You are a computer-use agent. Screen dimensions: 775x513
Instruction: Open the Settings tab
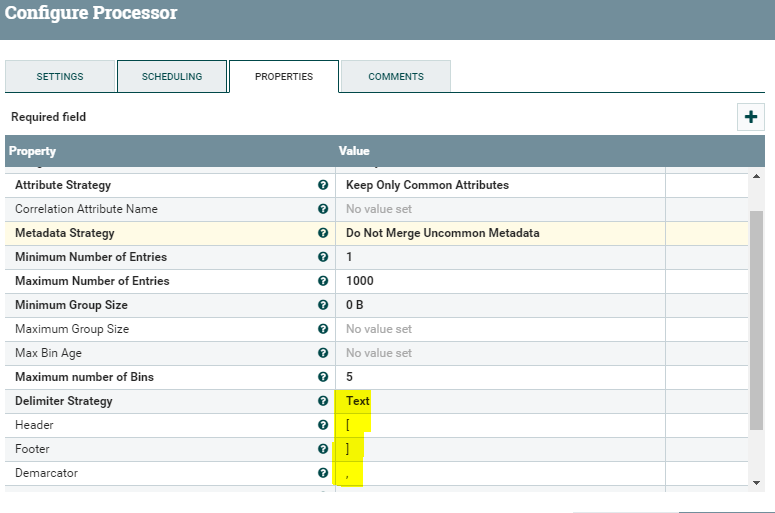pos(60,77)
